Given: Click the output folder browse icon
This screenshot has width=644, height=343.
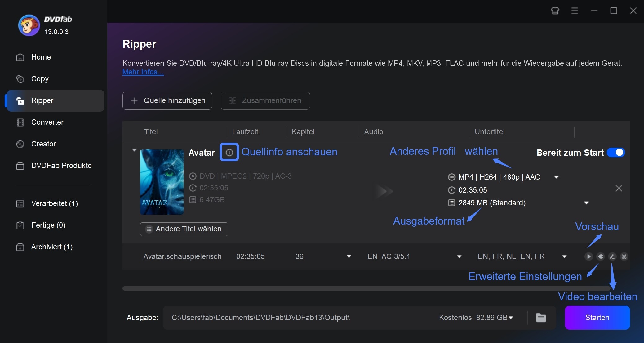Looking at the screenshot, I should click(541, 318).
